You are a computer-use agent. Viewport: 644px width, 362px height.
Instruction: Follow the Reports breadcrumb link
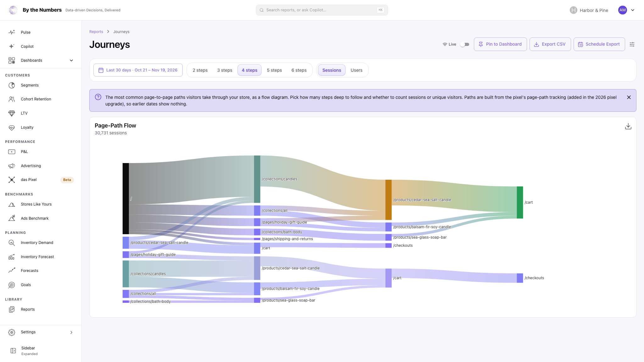[96, 32]
